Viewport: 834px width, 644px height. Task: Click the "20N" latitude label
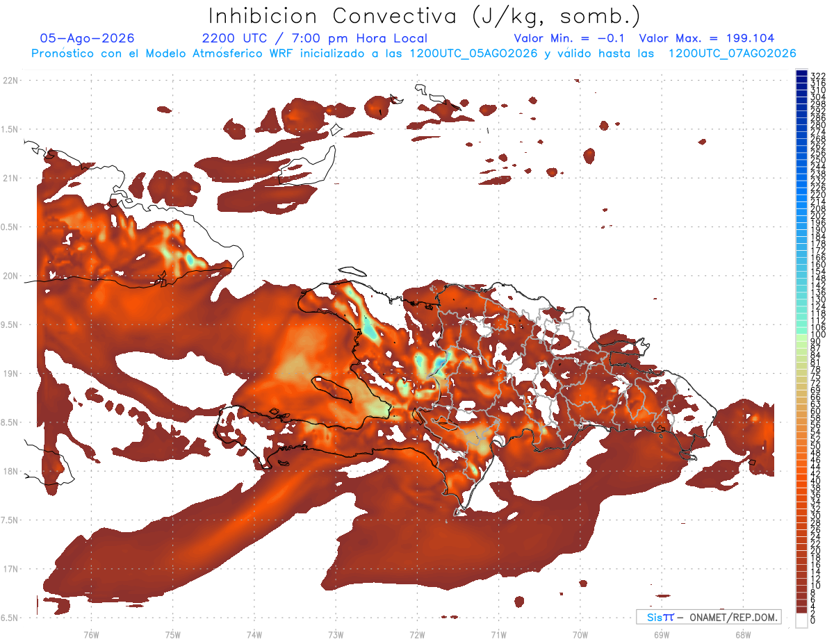(x=10, y=276)
